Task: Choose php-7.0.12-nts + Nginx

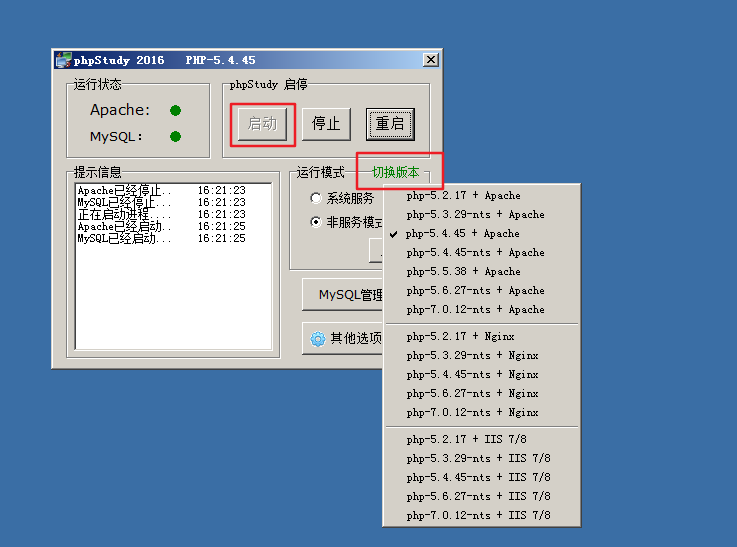Action: 482,413
